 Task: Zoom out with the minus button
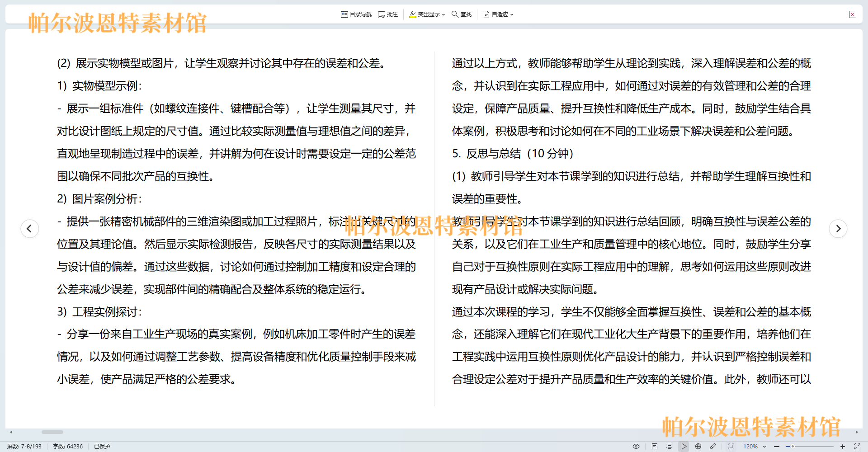[x=777, y=446]
